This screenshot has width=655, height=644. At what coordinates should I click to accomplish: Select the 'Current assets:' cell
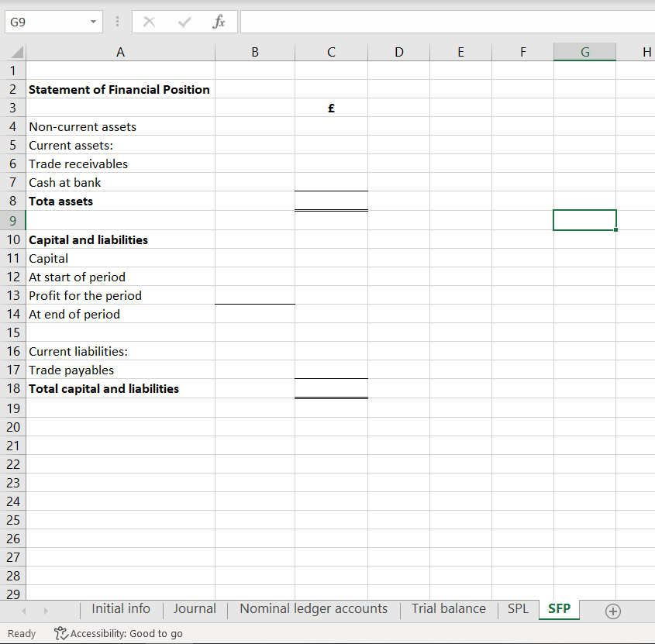(x=120, y=146)
